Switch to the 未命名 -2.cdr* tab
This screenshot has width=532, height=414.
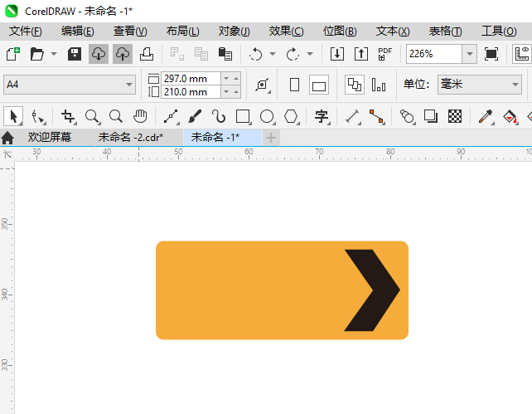(x=131, y=137)
